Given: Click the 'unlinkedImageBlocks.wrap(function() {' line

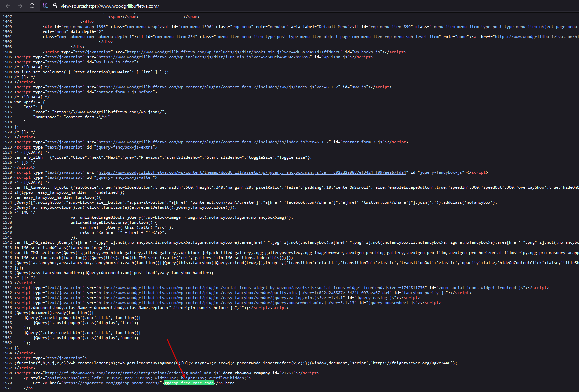Looking at the screenshot, I should pos(114,222).
